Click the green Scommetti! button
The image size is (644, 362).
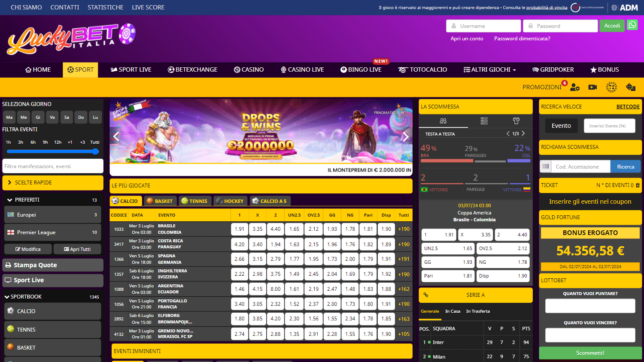590,353
